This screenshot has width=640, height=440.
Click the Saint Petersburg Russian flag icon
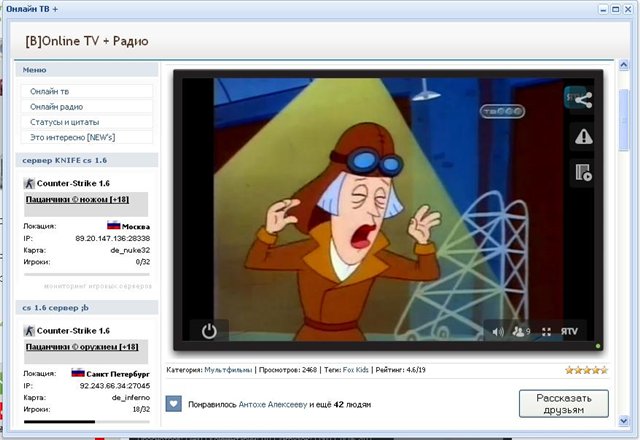(x=78, y=373)
